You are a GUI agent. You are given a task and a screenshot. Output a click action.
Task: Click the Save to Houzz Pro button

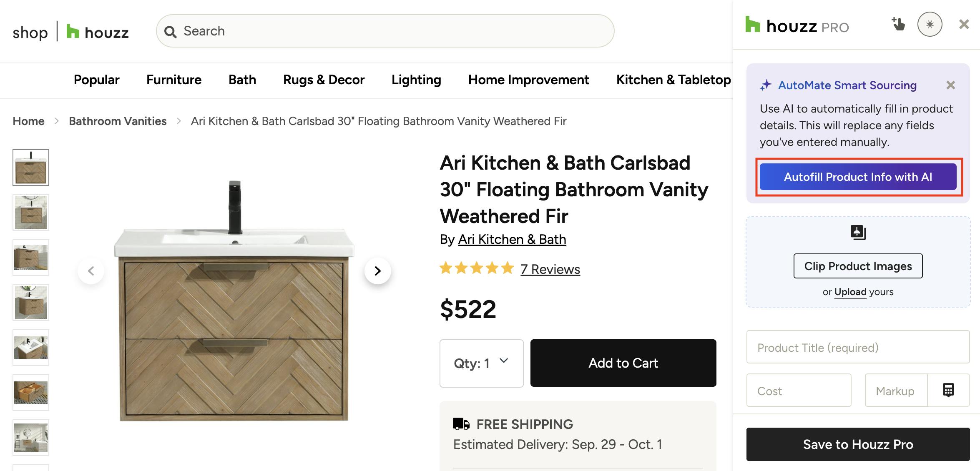point(858,444)
